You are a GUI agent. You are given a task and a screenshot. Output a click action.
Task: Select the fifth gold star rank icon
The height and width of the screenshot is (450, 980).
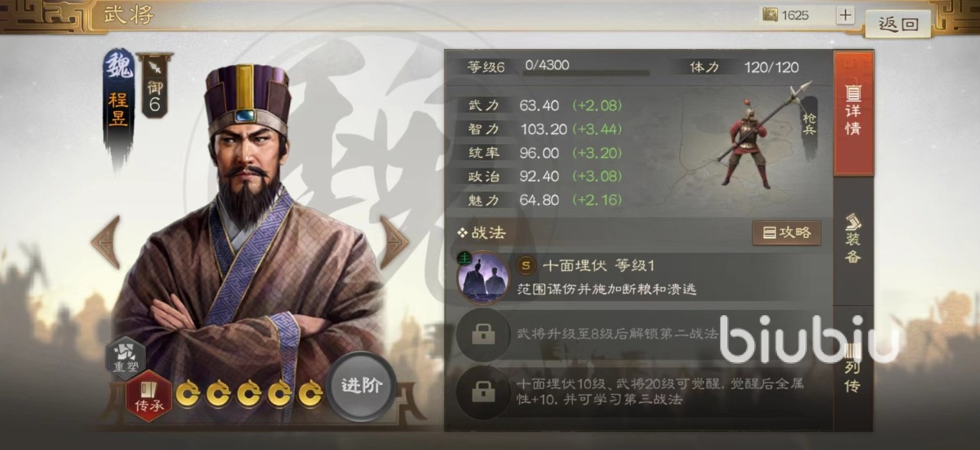(x=310, y=393)
